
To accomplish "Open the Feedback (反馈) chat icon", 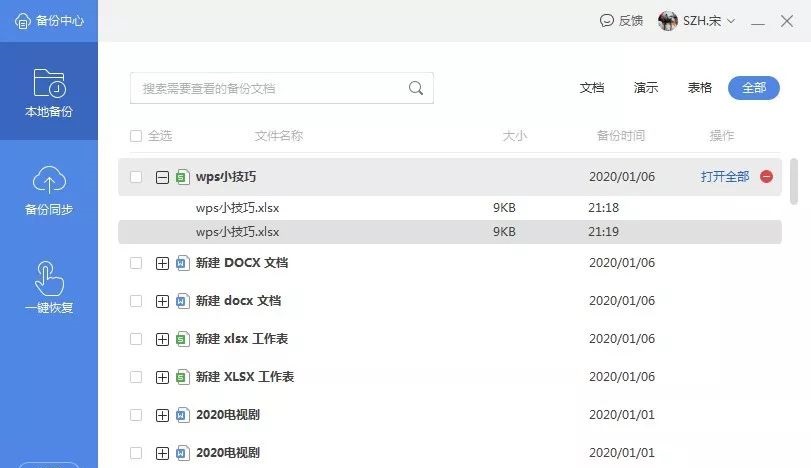I will [x=606, y=21].
